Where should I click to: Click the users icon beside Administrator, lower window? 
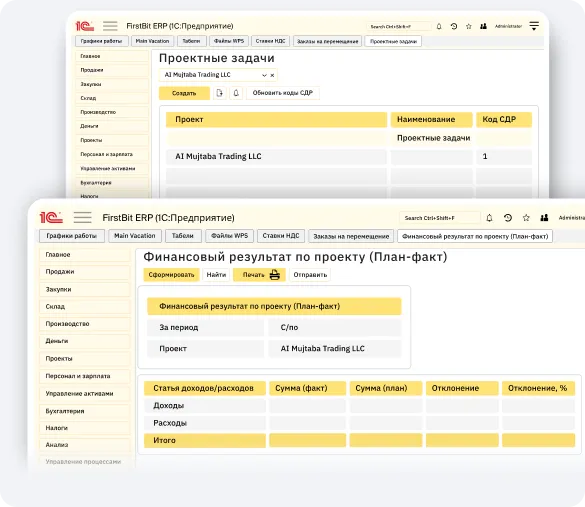(x=544, y=218)
